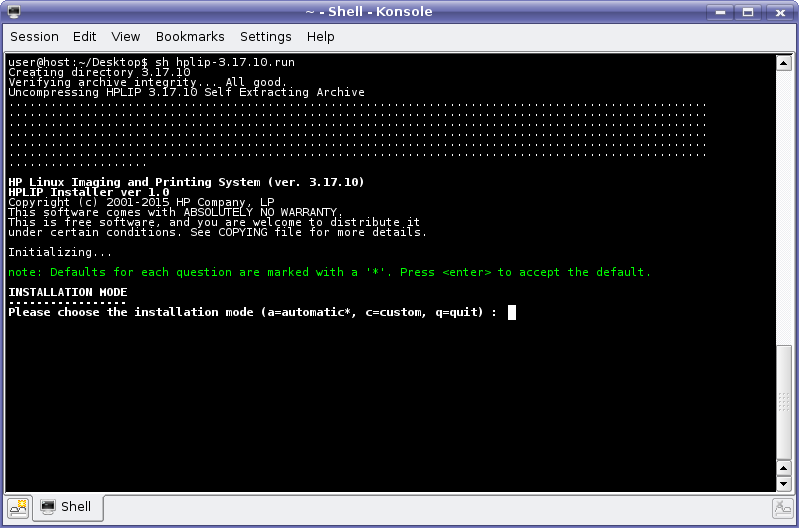Click the close session icon at bottom right
Viewport: 799px width, 528px height.
coord(782,508)
